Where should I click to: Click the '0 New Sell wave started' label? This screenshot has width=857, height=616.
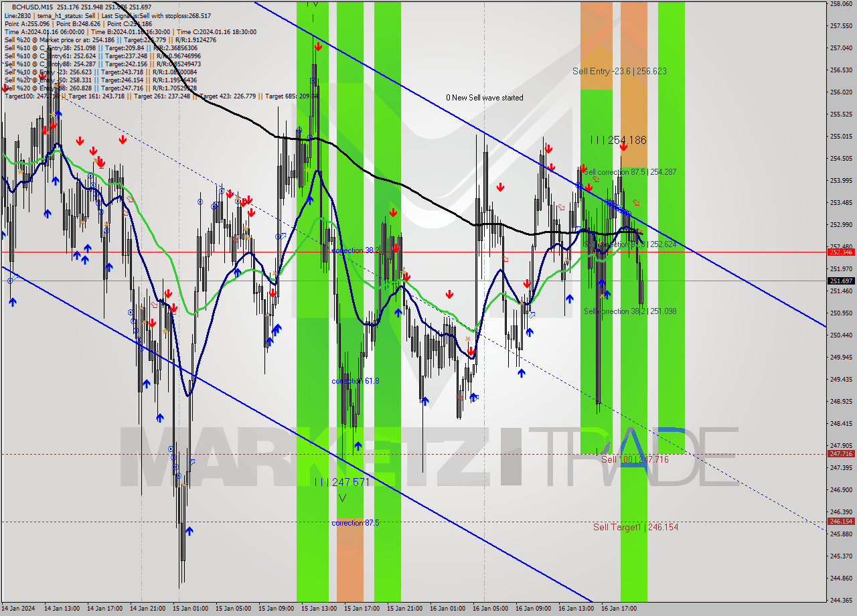[485, 98]
